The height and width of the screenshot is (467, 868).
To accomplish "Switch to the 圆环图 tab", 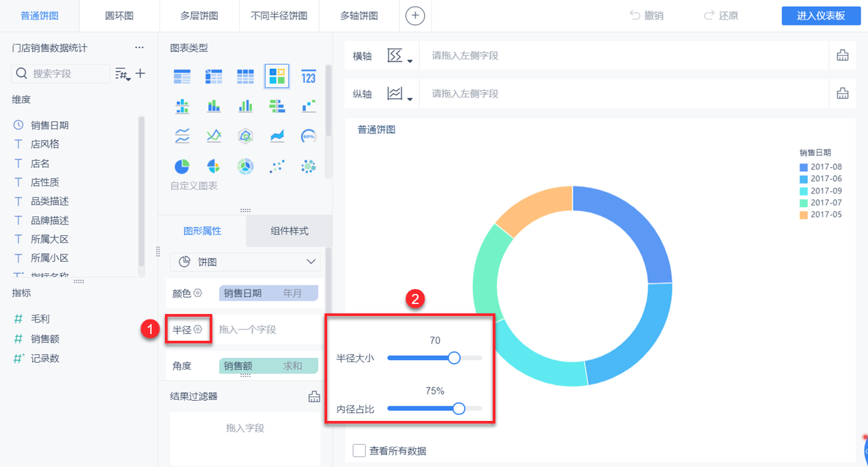I will (x=120, y=15).
